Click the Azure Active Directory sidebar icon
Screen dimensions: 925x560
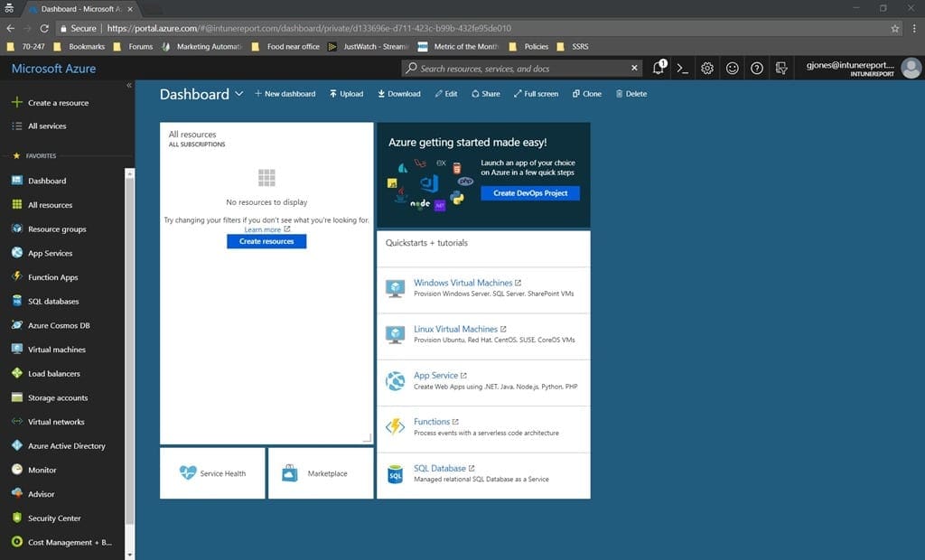(x=17, y=445)
